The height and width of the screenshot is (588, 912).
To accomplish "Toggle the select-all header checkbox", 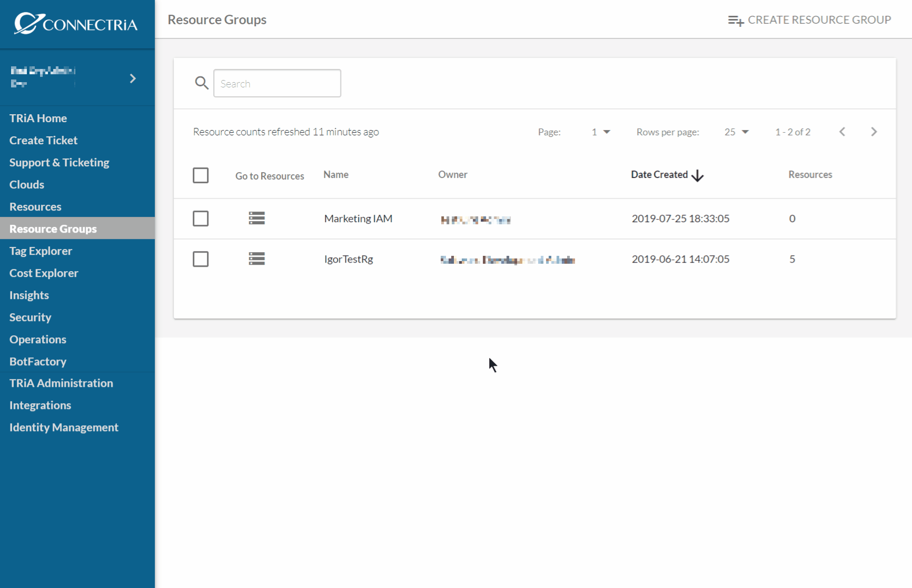I will coord(201,175).
